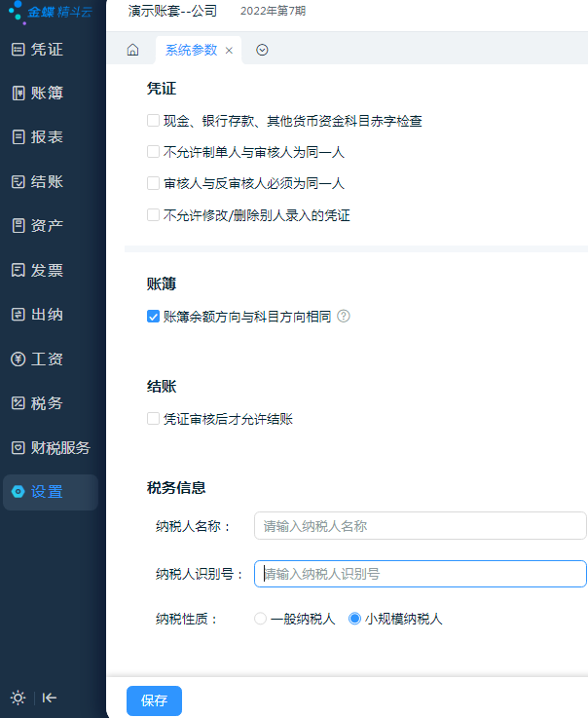Expand the tab list dropdown chevron
The image size is (588, 718).
(x=262, y=50)
